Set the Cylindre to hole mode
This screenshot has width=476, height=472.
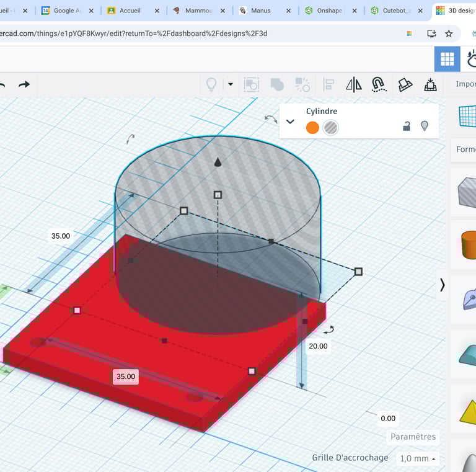click(x=331, y=128)
